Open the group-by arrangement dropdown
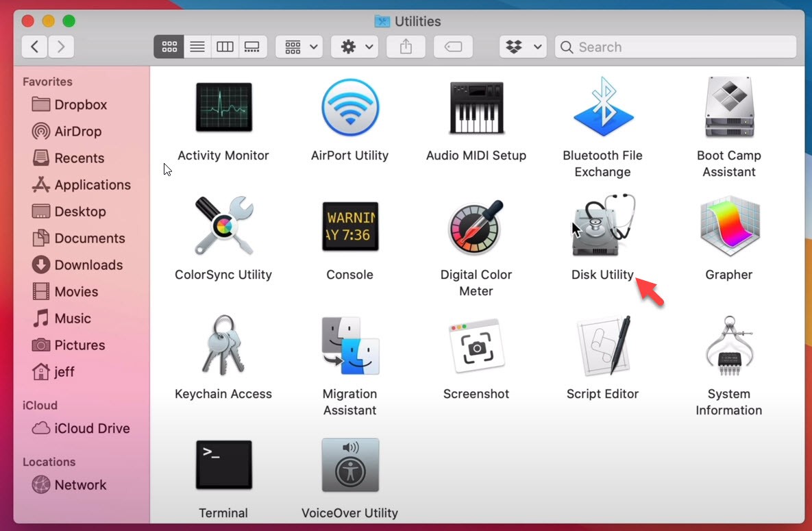This screenshot has width=812, height=531. click(x=300, y=47)
